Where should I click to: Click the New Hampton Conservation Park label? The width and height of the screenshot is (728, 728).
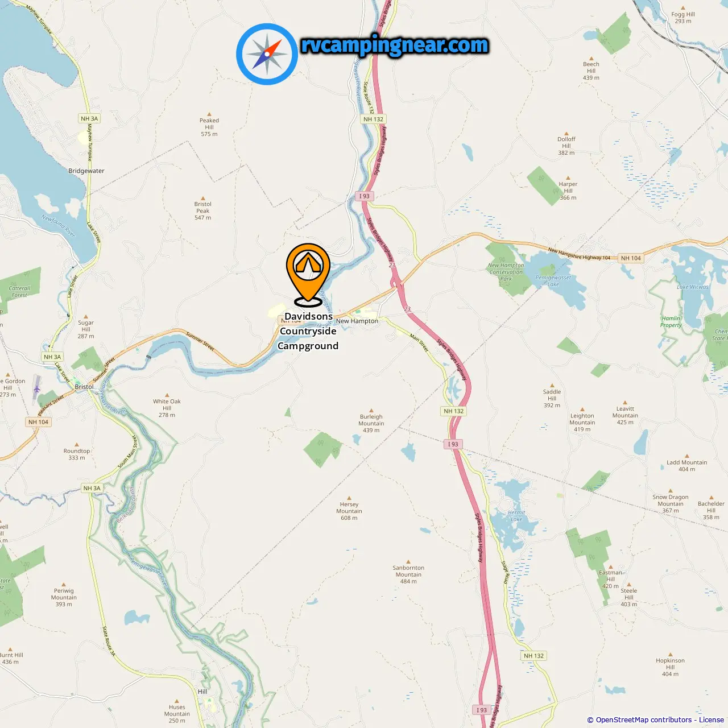(506, 272)
